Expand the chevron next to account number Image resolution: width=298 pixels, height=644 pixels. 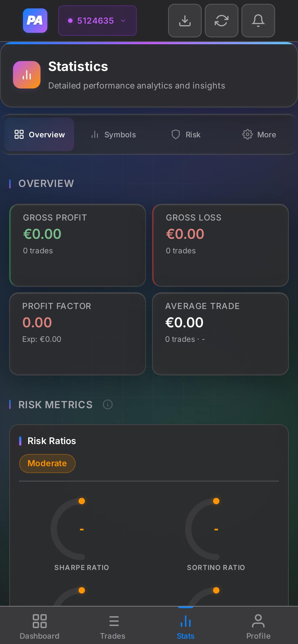click(x=123, y=21)
